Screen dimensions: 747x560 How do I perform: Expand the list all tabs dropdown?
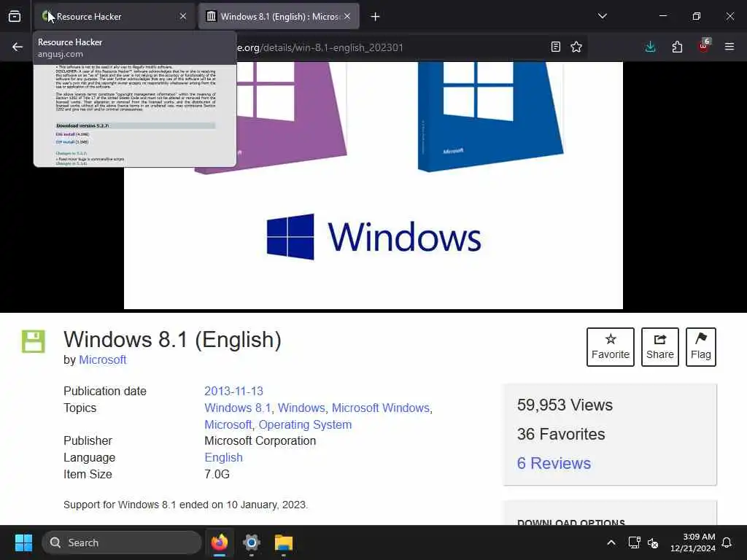(602, 17)
